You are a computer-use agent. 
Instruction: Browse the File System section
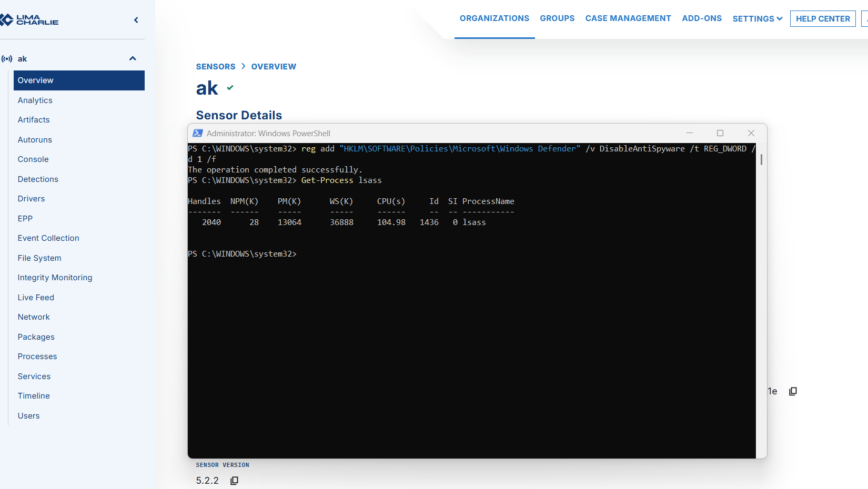coord(39,258)
